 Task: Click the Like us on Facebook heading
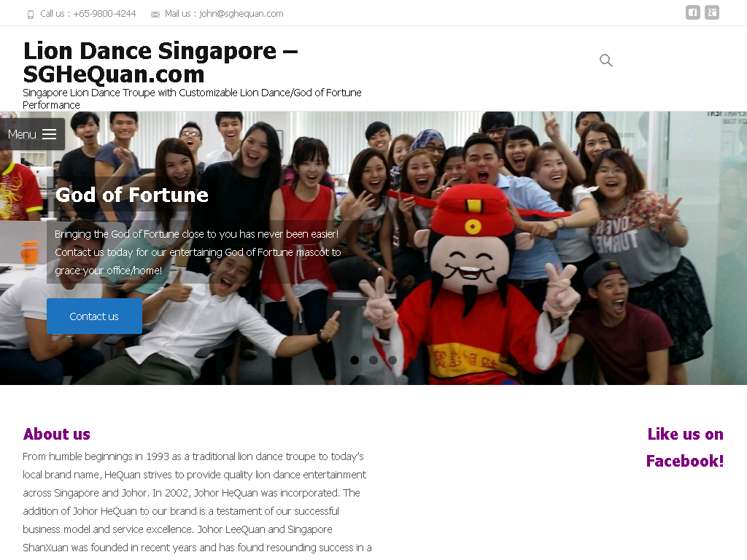click(684, 448)
